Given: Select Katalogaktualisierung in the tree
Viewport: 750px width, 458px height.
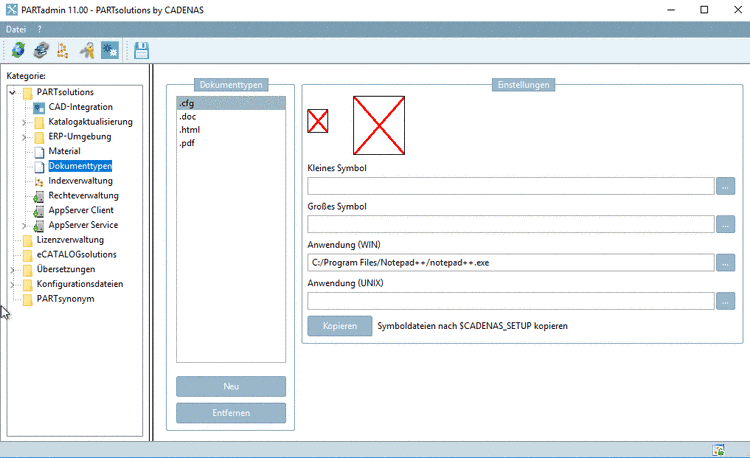Looking at the screenshot, I should point(90,122).
